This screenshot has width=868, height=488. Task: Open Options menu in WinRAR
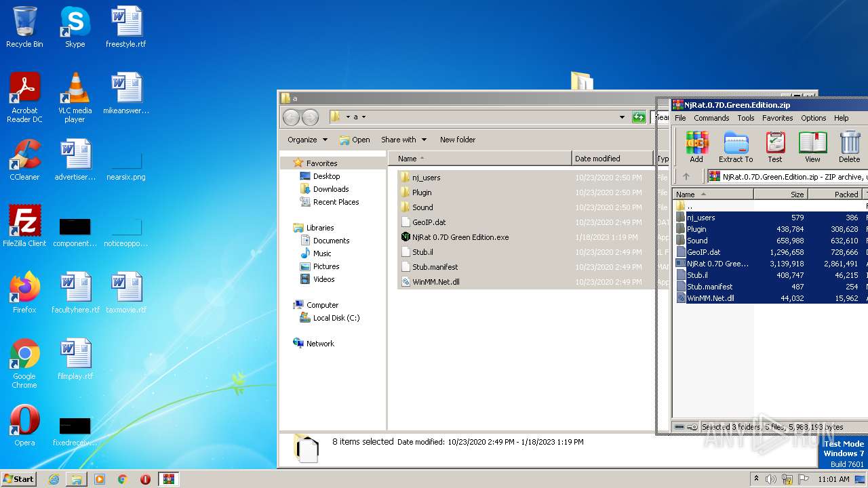pyautogui.click(x=814, y=118)
